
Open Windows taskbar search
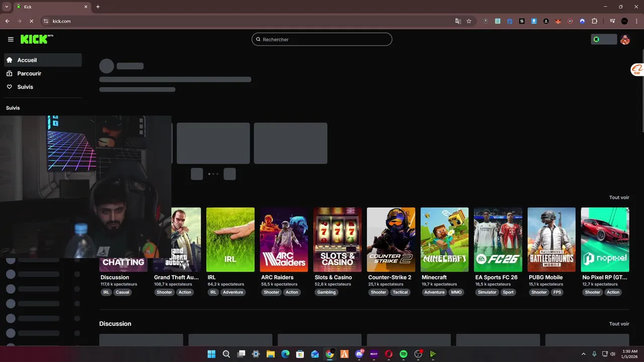point(226,354)
